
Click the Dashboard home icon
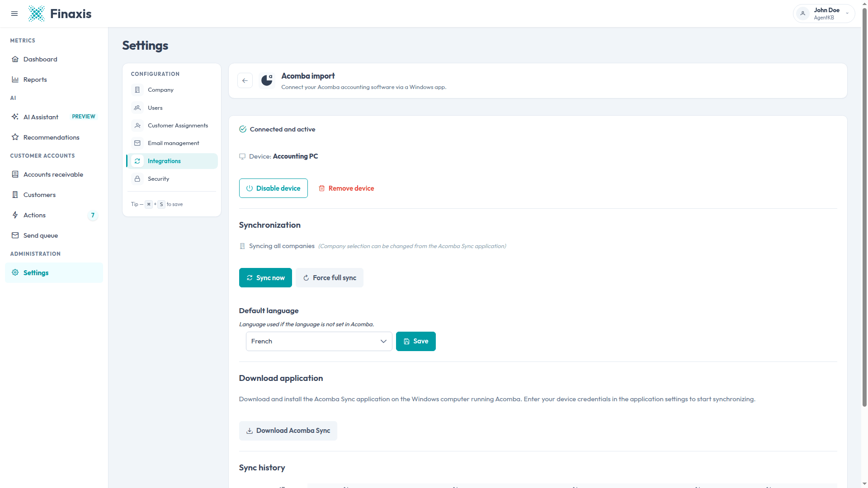[15, 59]
